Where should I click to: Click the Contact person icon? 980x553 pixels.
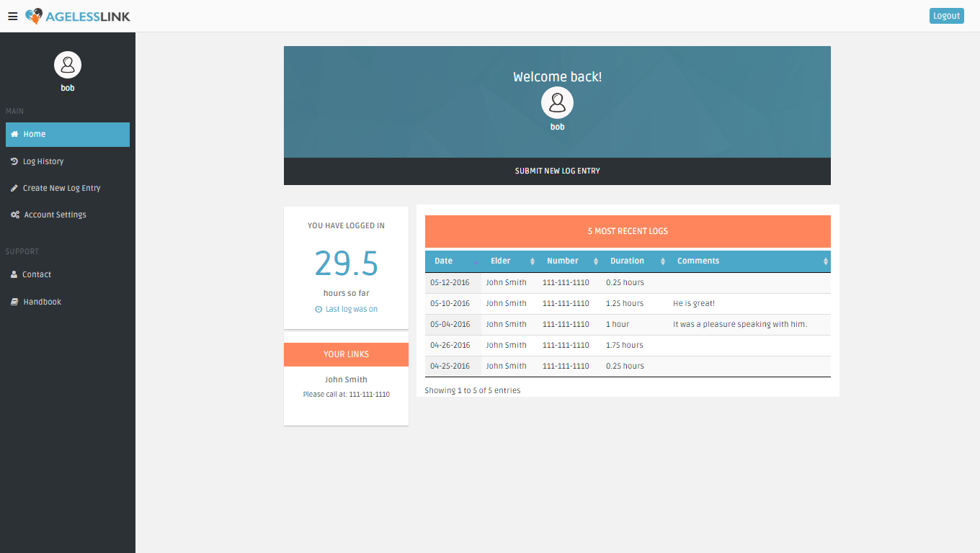coord(14,274)
